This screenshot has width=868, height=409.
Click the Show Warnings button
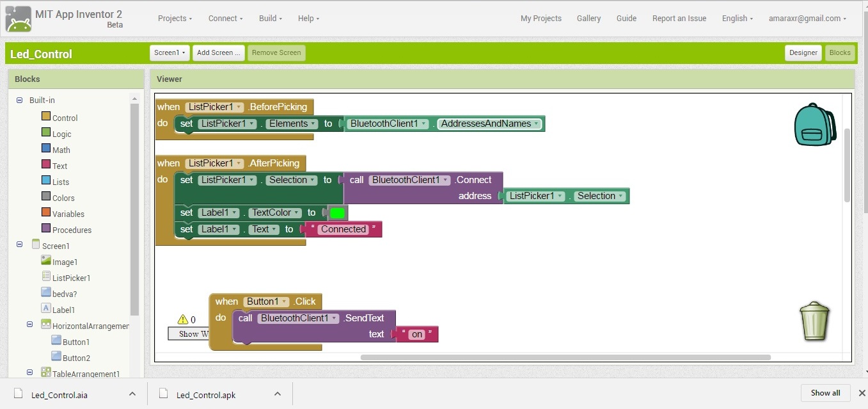coord(189,333)
